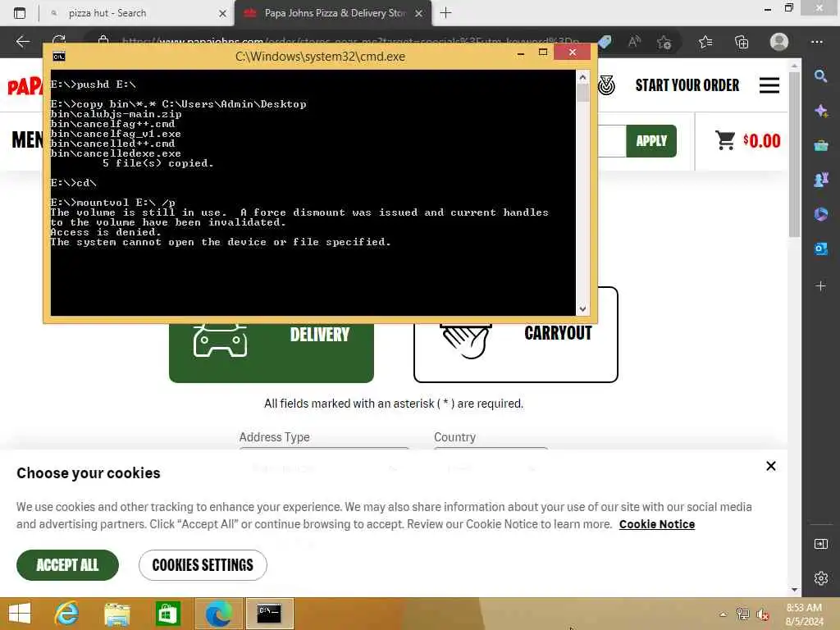Click START YOUR ORDER link

687,85
